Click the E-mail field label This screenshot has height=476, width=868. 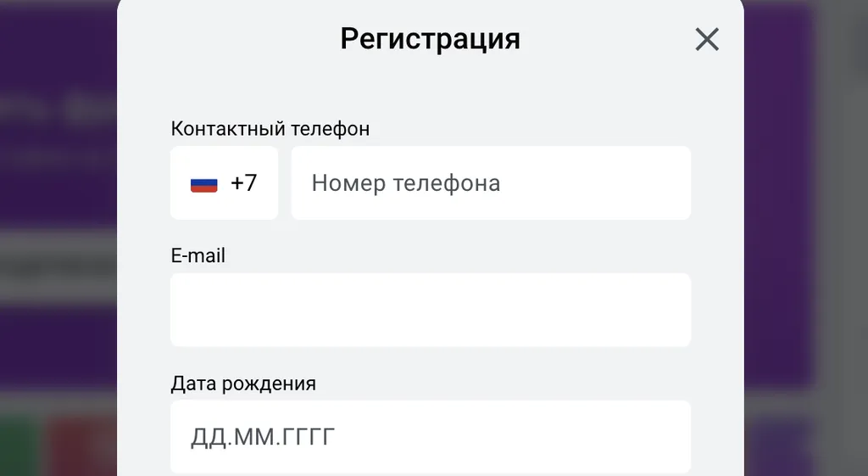click(198, 255)
